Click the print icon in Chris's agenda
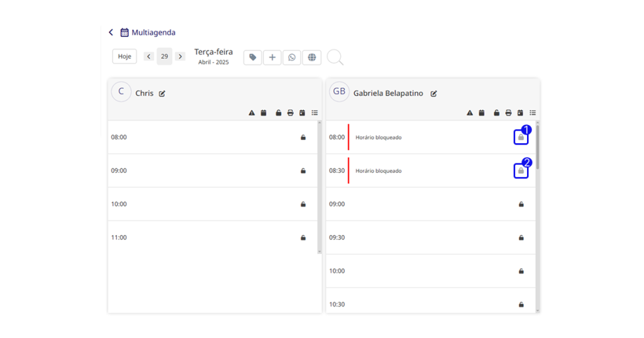This screenshot has width=644, height=338. (x=291, y=113)
